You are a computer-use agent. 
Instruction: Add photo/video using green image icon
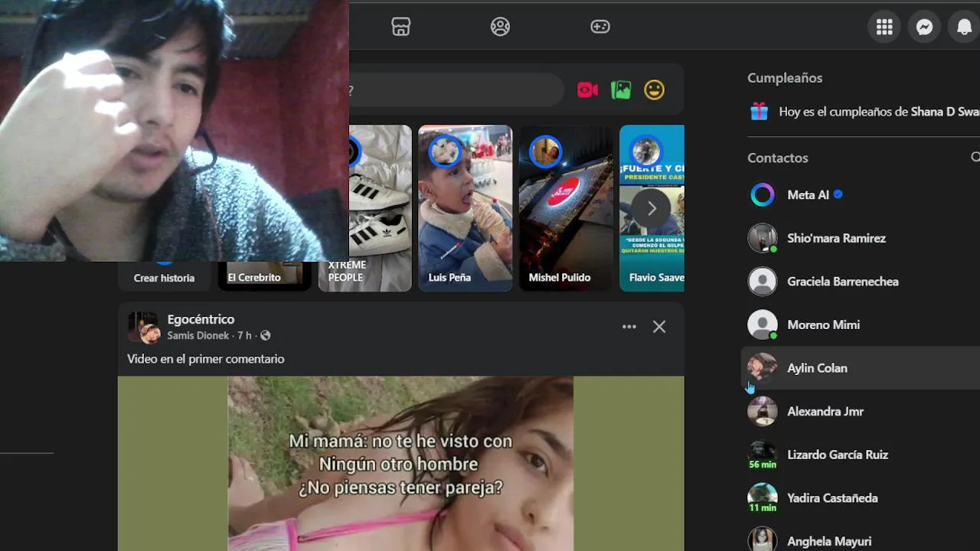(x=621, y=90)
